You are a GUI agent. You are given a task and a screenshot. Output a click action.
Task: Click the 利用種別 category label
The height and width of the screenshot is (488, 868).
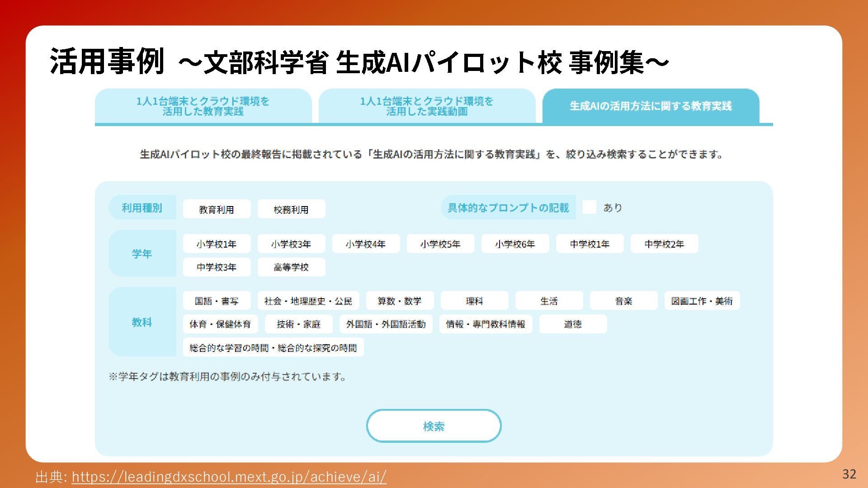142,208
